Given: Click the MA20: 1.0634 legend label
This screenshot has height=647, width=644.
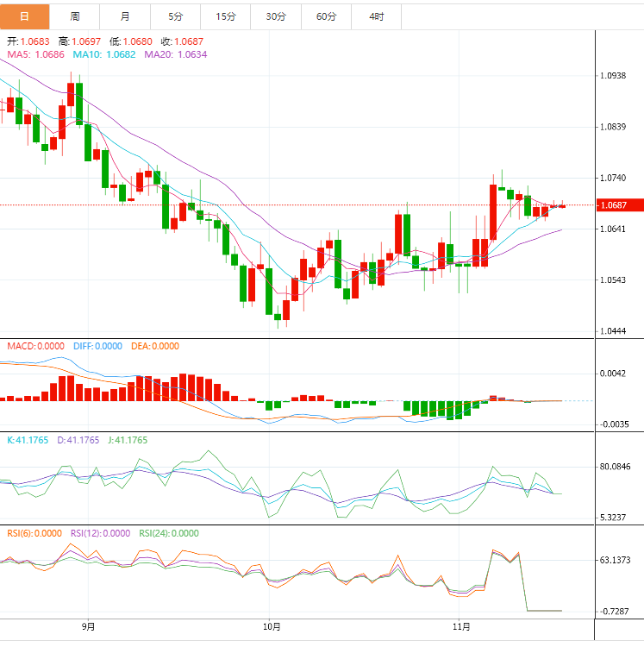Looking at the screenshot, I should [x=175, y=54].
